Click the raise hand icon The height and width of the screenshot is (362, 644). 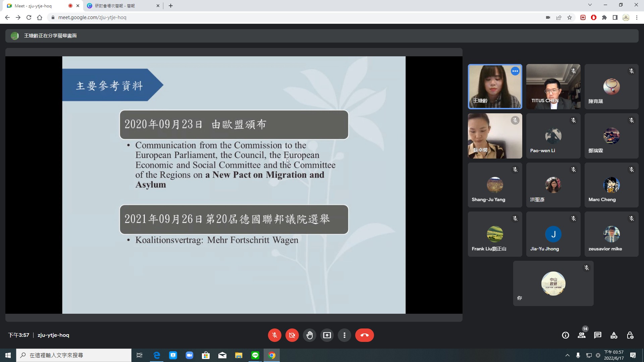(309, 335)
